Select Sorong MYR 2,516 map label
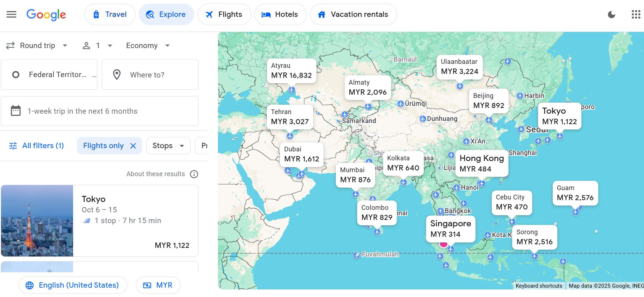Viewport: 644px width, 297px height. tap(534, 237)
